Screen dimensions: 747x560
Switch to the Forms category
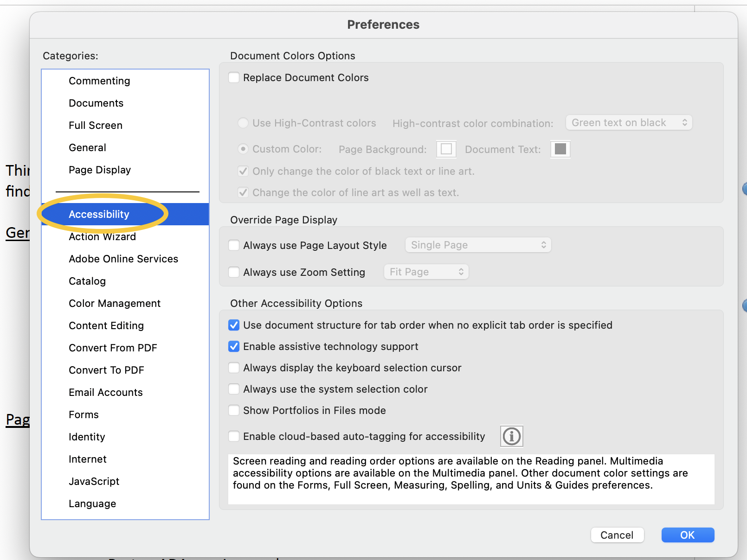tap(84, 414)
